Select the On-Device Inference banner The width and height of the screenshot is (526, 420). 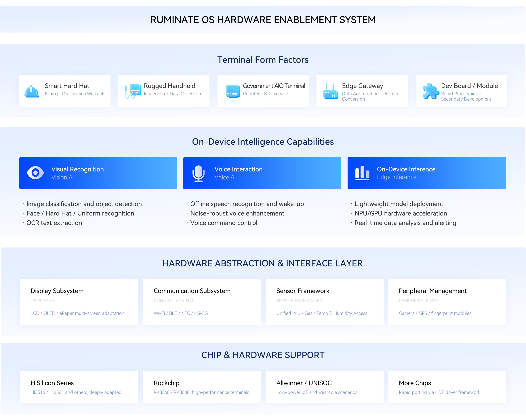[427, 173]
